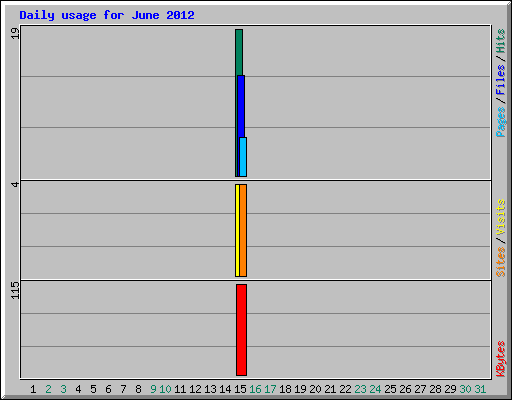Click day 17 on the x-axis
Screen dimensions: 512x400
click(x=270, y=389)
